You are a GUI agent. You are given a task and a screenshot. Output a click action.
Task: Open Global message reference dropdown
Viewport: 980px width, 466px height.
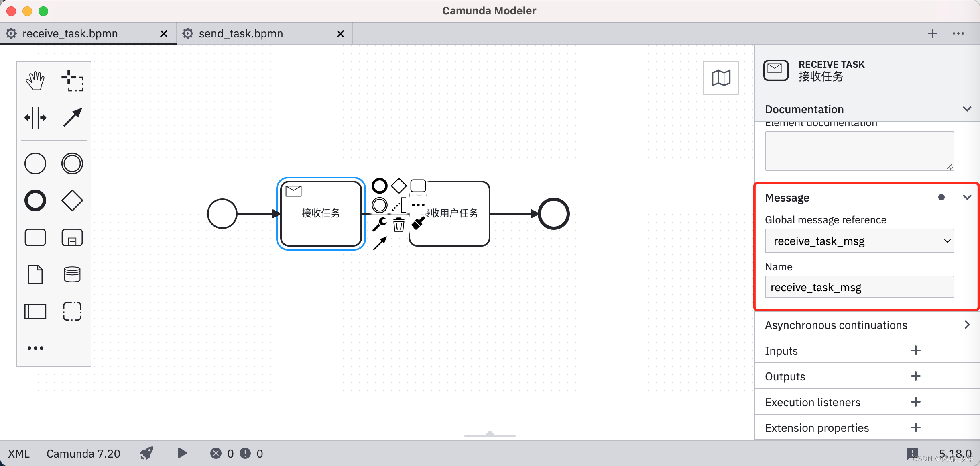click(859, 241)
